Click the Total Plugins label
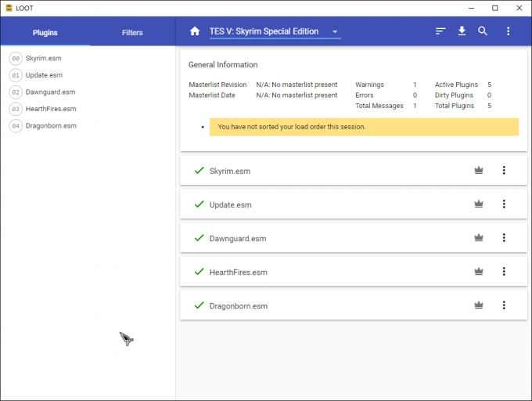This screenshot has width=532, height=401. coord(455,106)
